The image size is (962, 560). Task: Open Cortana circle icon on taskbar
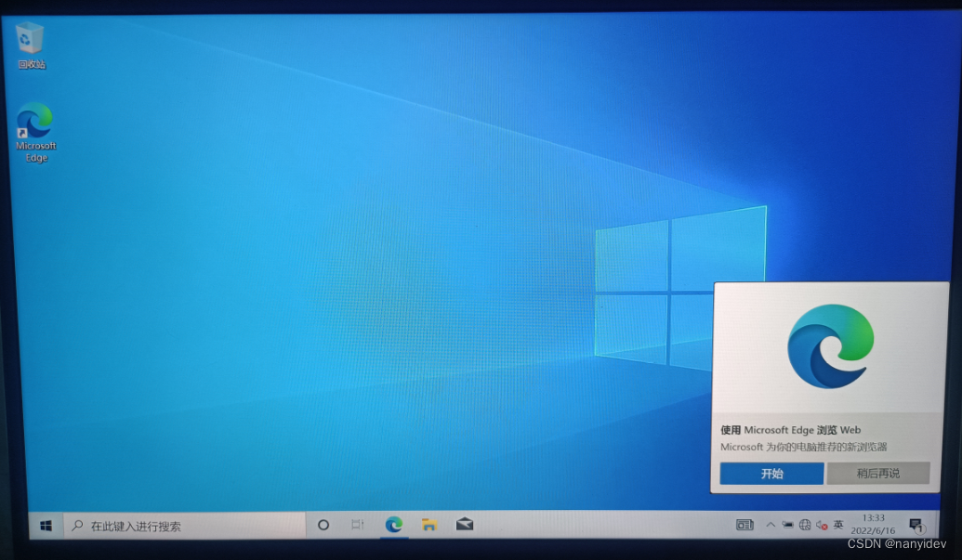click(x=323, y=525)
